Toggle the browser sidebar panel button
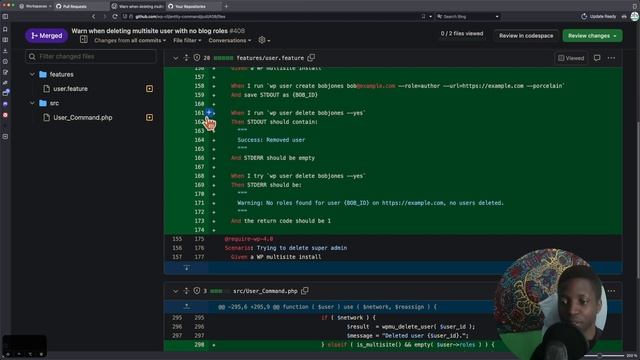 point(5,17)
